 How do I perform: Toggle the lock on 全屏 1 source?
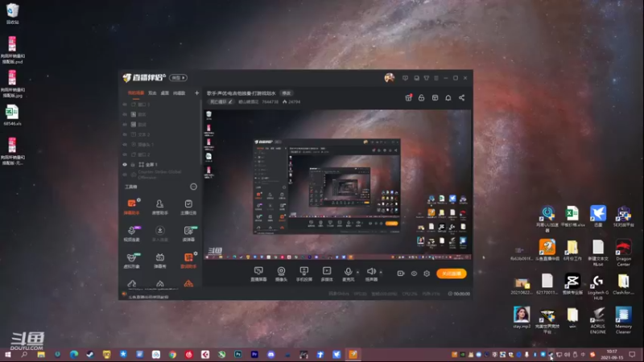(133, 165)
